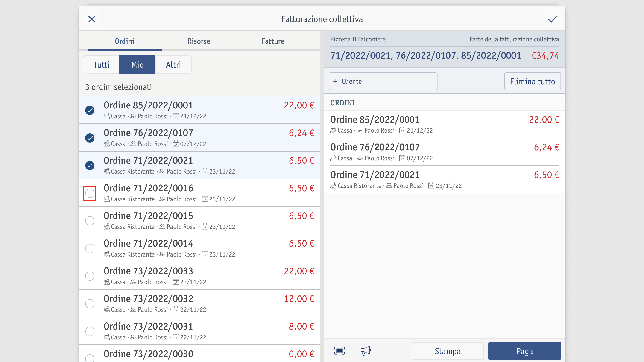Click the Pizzeria Il Falconiere label
The width and height of the screenshot is (644, 362).
tap(358, 39)
